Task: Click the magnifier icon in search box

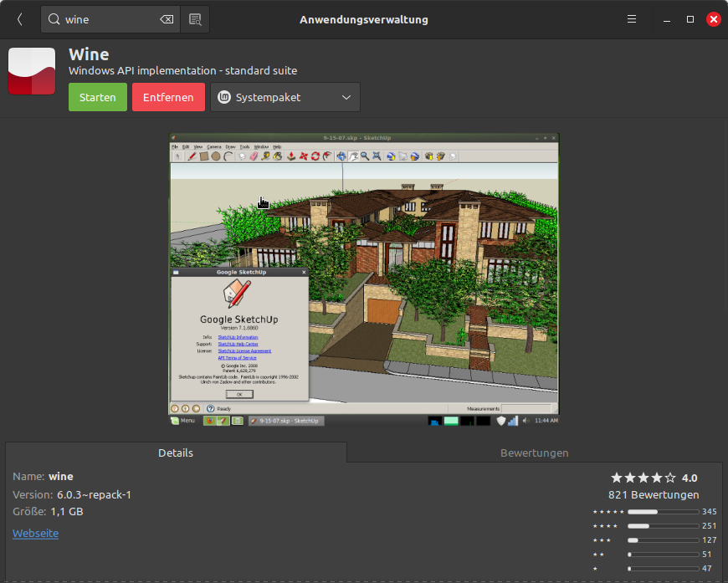Action: pos(54,19)
